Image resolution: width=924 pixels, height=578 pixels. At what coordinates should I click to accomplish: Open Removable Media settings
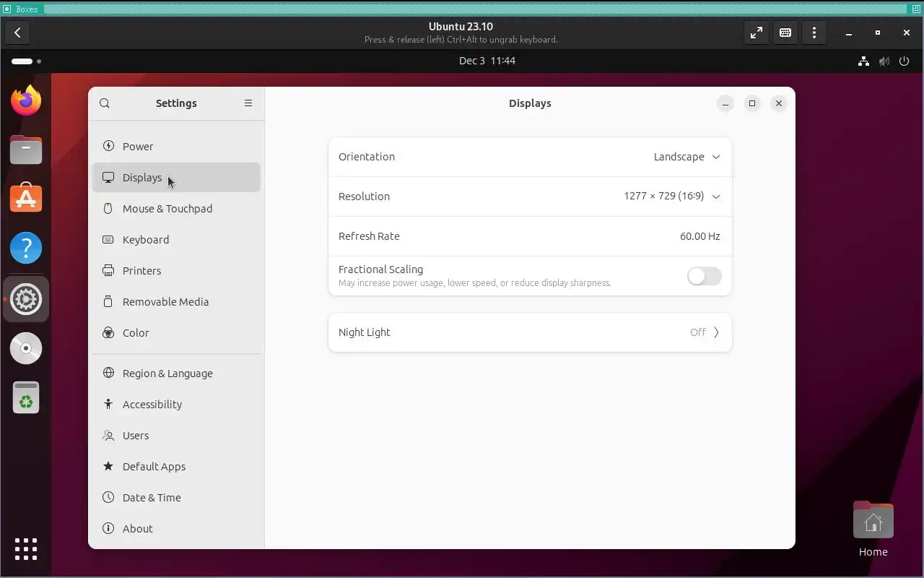tap(176, 301)
